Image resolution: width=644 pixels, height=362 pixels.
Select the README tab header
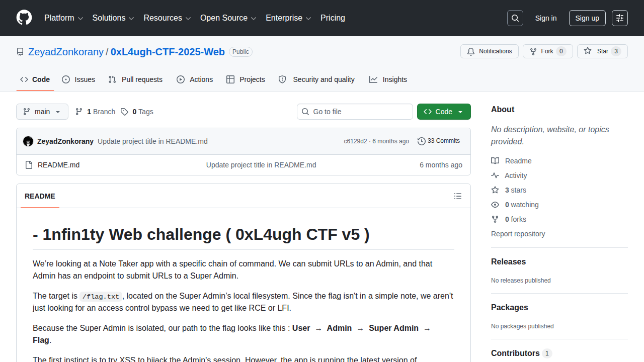coord(40,196)
